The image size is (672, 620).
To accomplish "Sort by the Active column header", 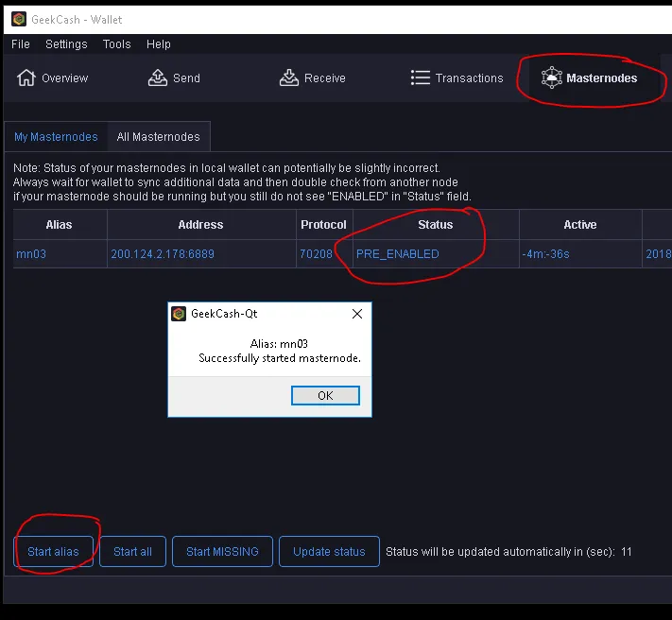I will pos(580,225).
